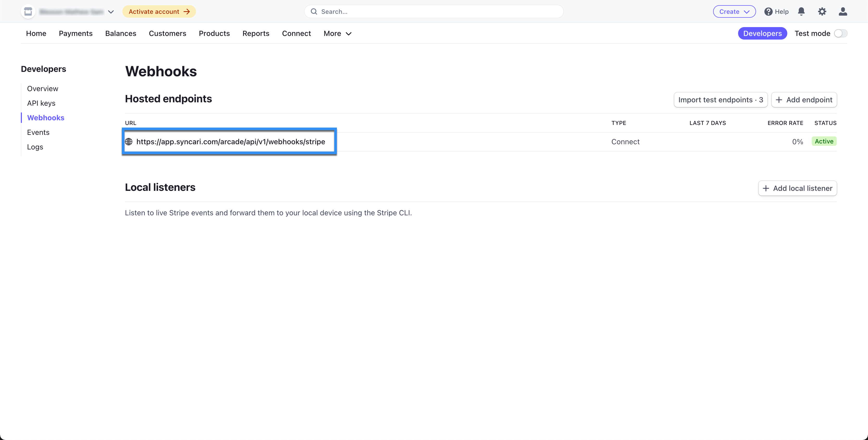Open the syncari webhook endpoint link
The width and height of the screenshot is (868, 440).
click(231, 141)
